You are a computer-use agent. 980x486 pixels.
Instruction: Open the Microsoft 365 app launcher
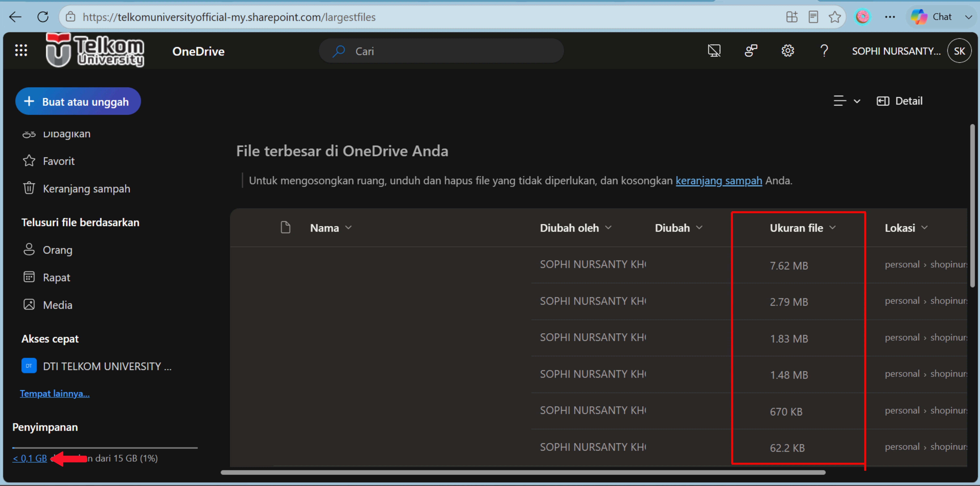coord(21,50)
